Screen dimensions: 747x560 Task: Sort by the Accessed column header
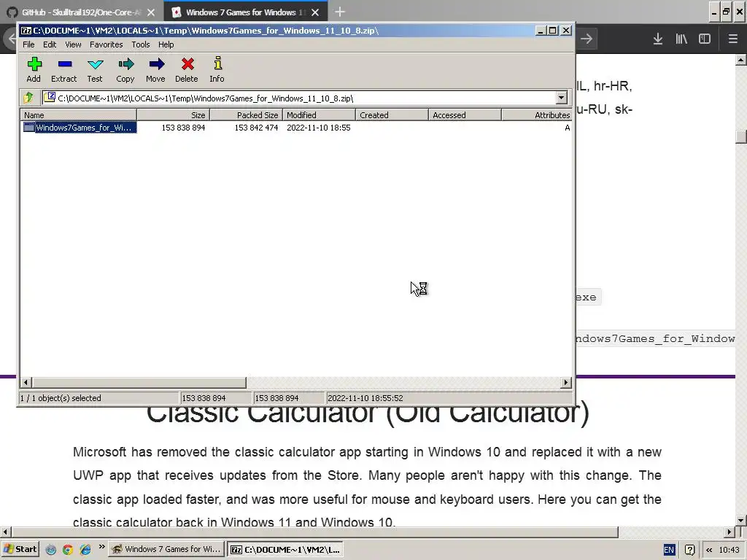point(465,114)
